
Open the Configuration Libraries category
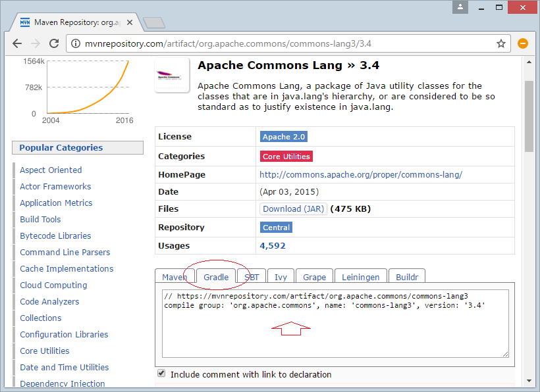coord(64,335)
